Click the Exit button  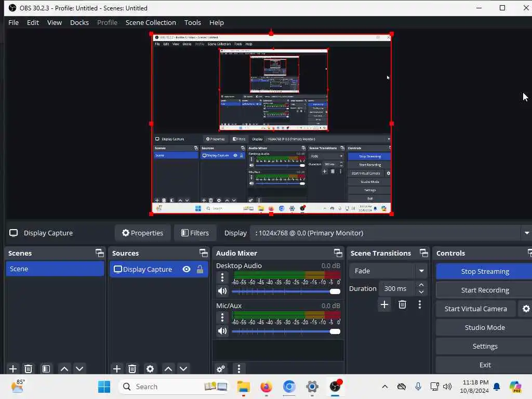tap(485, 365)
